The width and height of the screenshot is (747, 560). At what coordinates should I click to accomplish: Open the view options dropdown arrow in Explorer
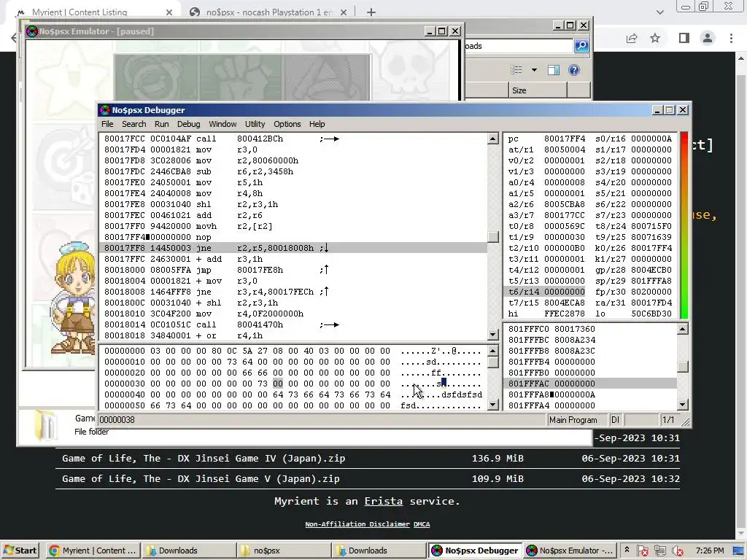pyautogui.click(x=534, y=70)
